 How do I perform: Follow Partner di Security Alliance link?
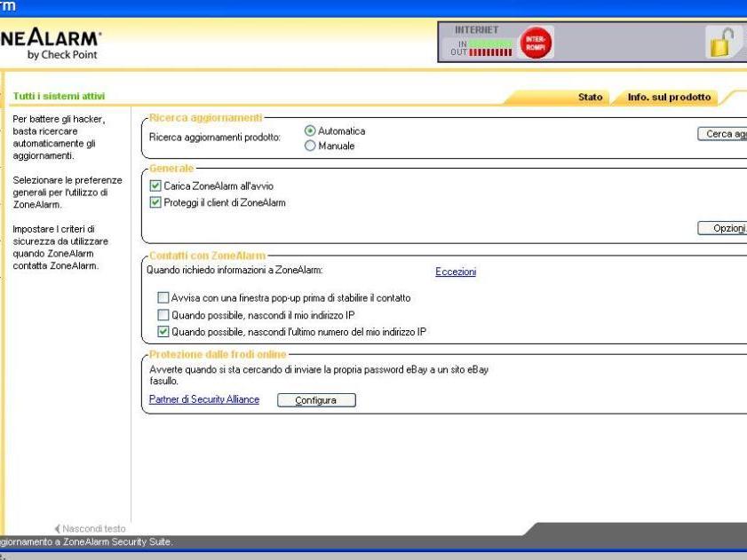(204, 399)
